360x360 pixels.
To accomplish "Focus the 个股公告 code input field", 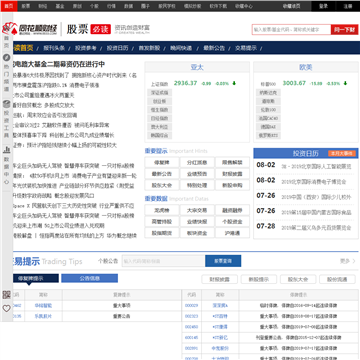I will [x=163, y=261].
